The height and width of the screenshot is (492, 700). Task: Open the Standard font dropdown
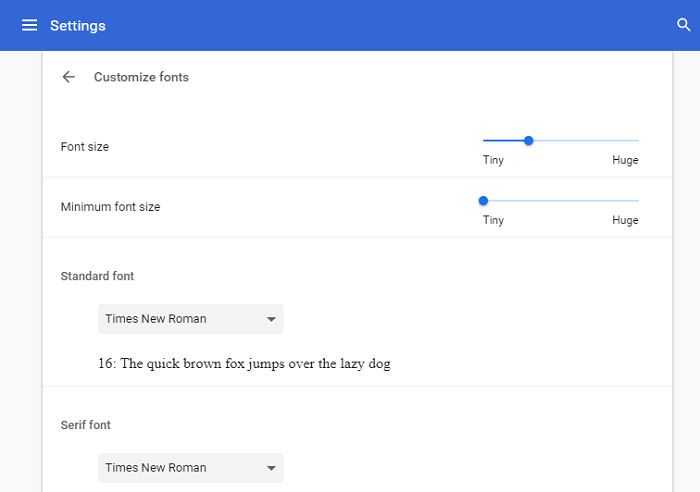pos(190,319)
